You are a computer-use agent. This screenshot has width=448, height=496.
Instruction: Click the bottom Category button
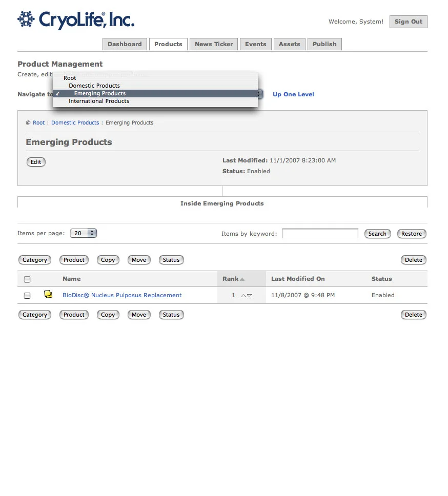[35, 315]
